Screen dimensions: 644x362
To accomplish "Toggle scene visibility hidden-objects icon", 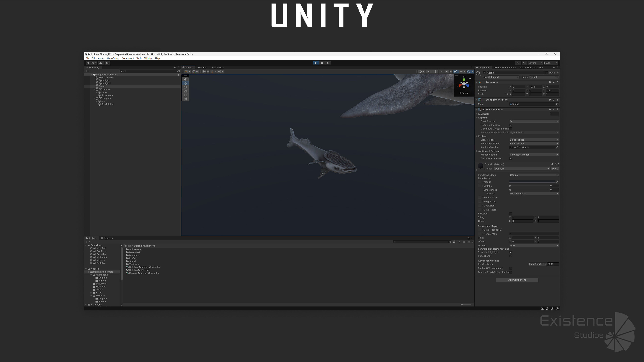I will [455, 72].
